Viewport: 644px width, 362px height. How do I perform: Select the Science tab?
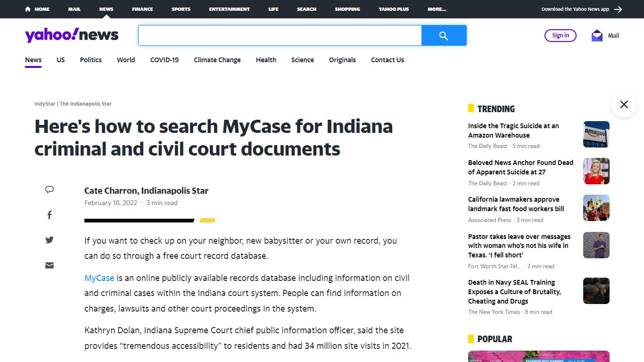[303, 60]
